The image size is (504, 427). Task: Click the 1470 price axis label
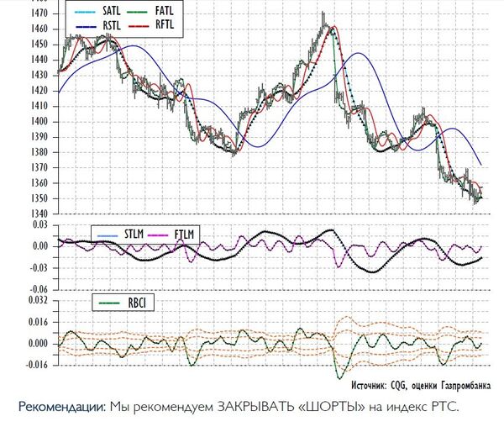[x=38, y=14]
